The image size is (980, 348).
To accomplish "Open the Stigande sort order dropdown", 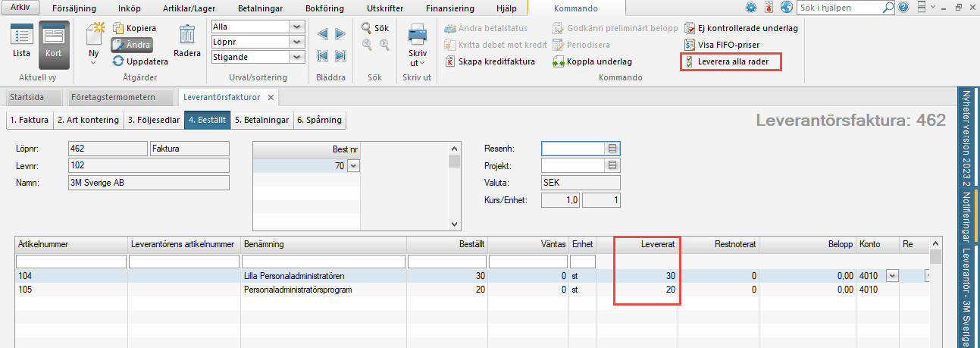I will pyautogui.click(x=296, y=57).
